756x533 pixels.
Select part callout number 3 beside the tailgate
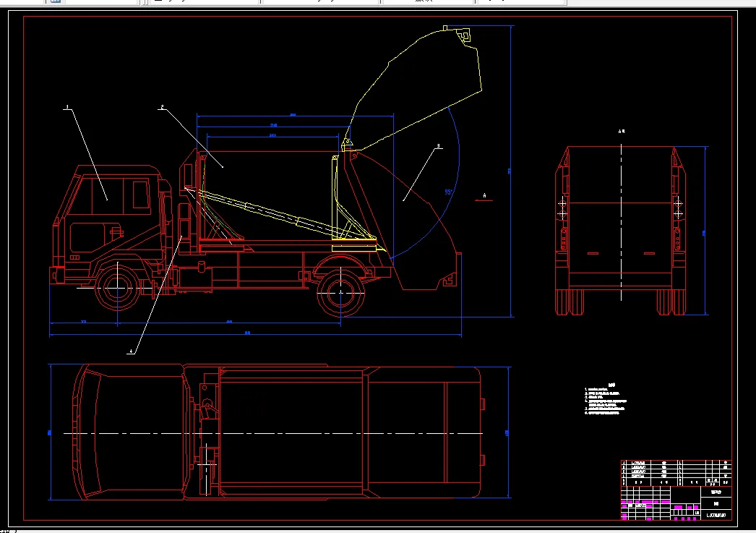click(x=438, y=145)
